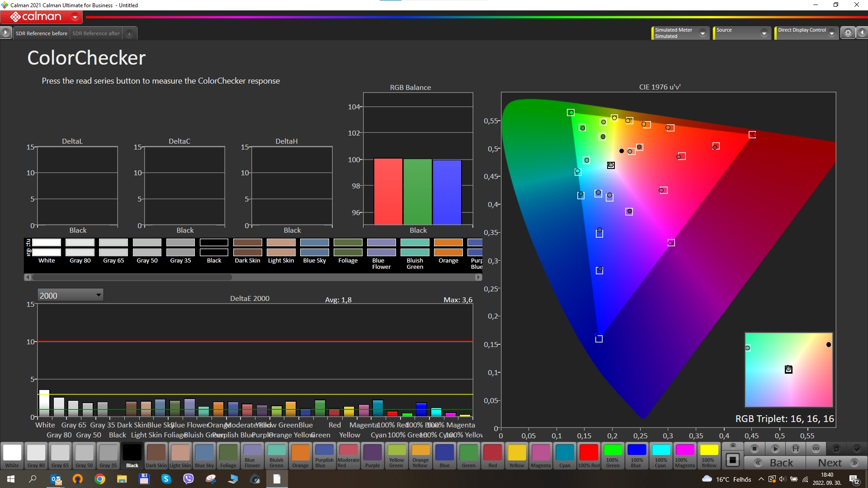Click the continuous read infinity icon
Screen dimensions: 868x488
816,449
